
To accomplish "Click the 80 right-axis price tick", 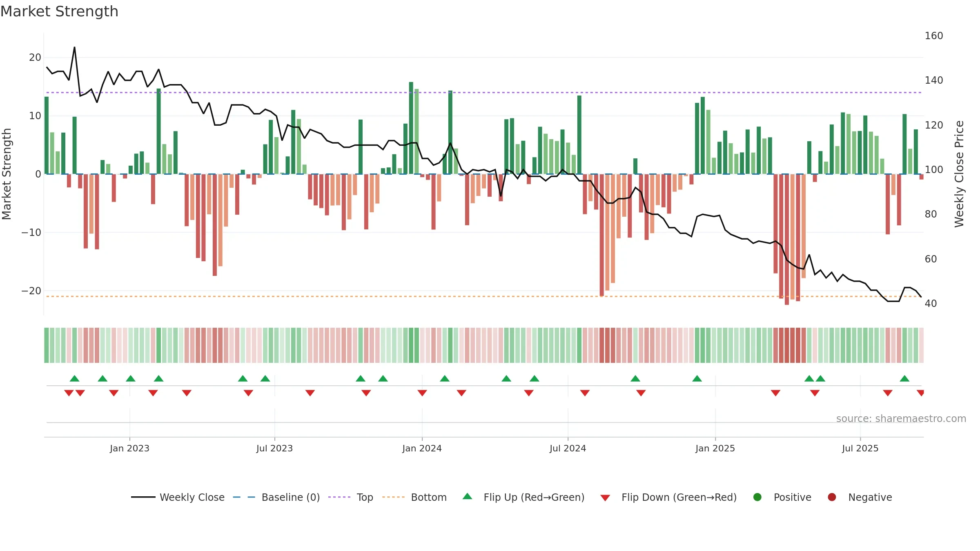I will 931,214.
